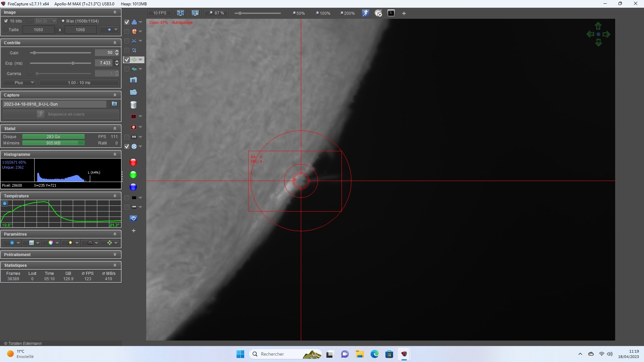Open the Plus dropdown
The height and width of the screenshot is (362, 644).
pos(19,83)
